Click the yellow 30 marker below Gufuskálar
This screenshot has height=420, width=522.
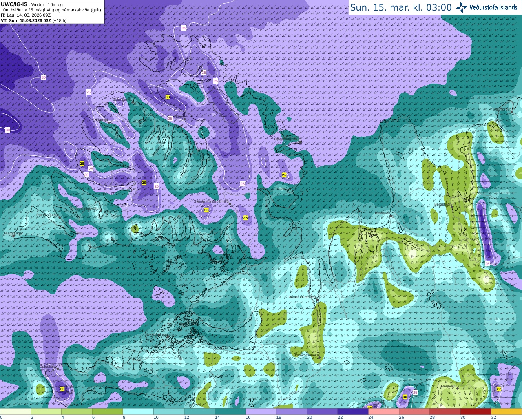(62, 389)
